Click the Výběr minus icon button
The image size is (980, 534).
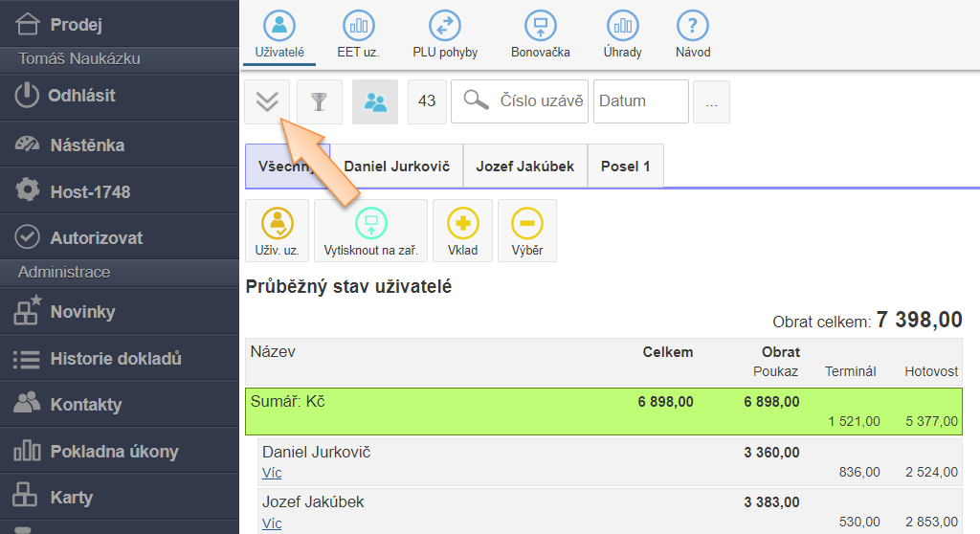(x=526, y=231)
